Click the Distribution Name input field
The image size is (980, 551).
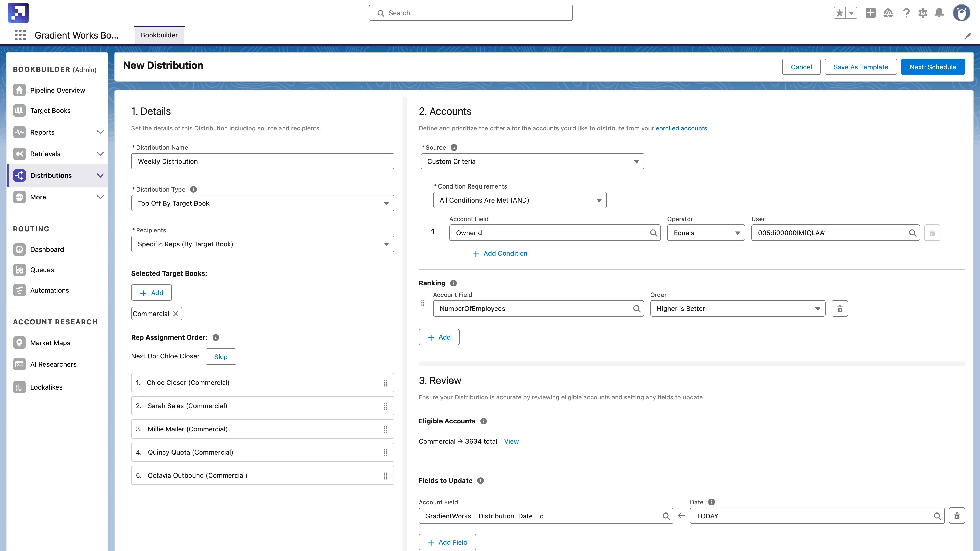point(263,161)
